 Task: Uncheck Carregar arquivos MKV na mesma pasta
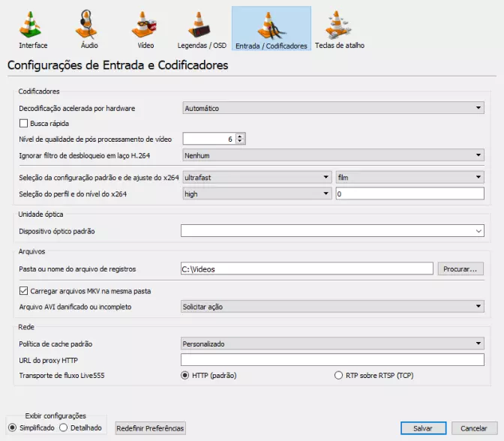pos(23,291)
